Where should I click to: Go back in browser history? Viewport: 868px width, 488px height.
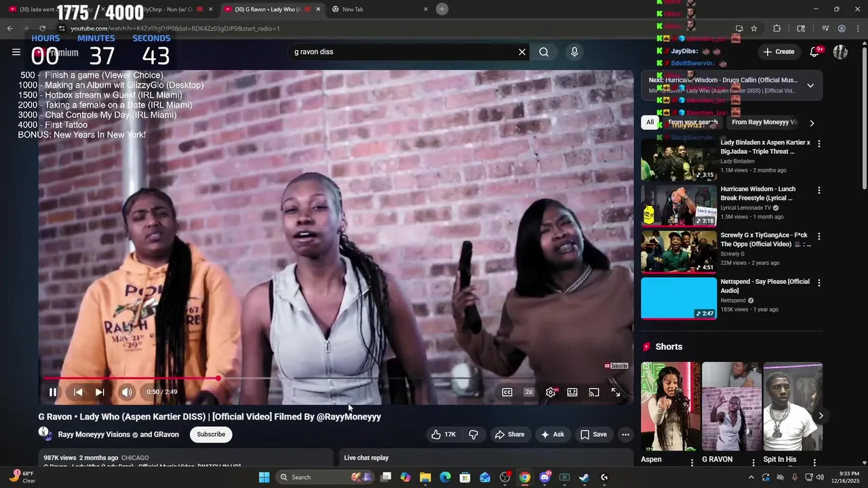[9, 28]
